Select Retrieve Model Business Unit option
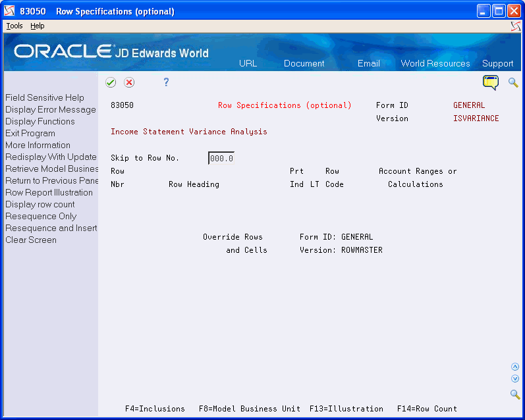The width and height of the screenshot is (525, 420). pyautogui.click(x=51, y=169)
